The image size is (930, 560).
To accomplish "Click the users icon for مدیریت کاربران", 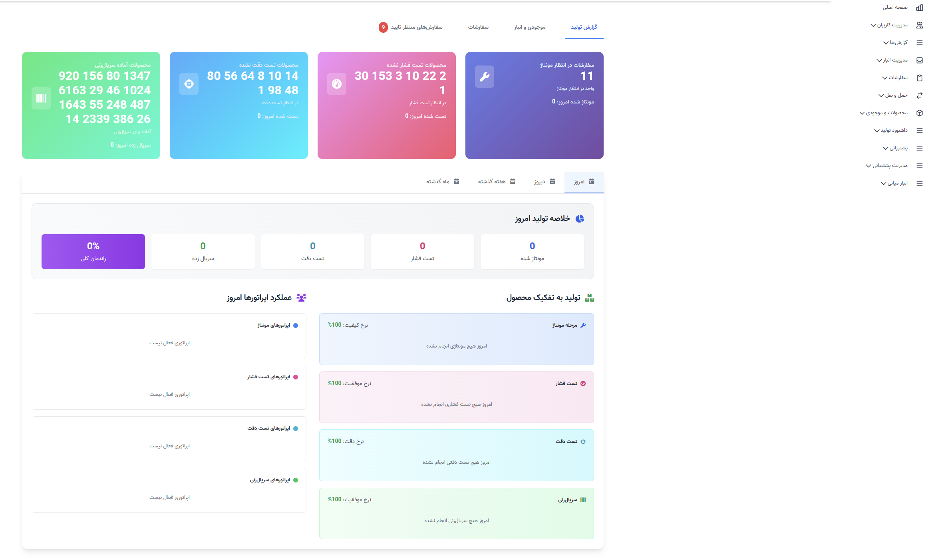I will [919, 25].
